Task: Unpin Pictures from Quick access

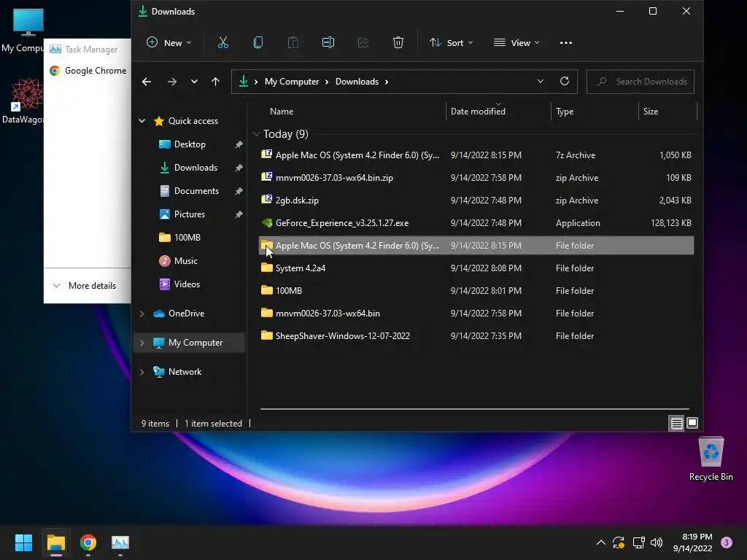Action: coord(239,214)
